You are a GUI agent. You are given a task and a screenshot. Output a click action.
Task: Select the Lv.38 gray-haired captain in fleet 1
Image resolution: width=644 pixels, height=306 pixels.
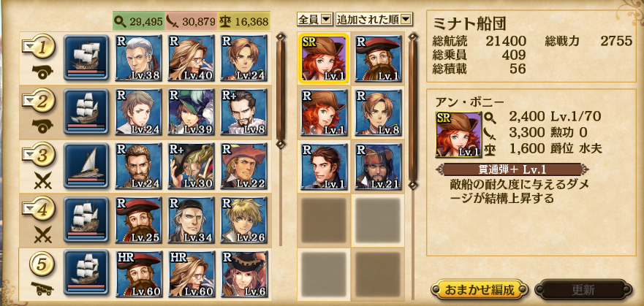click(139, 58)
